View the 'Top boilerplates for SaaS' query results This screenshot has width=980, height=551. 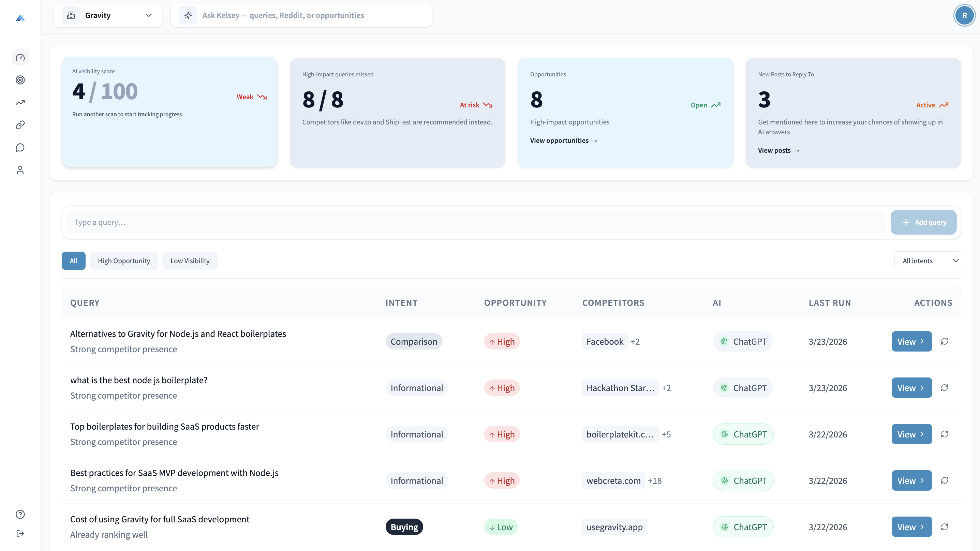coord(911,434)
